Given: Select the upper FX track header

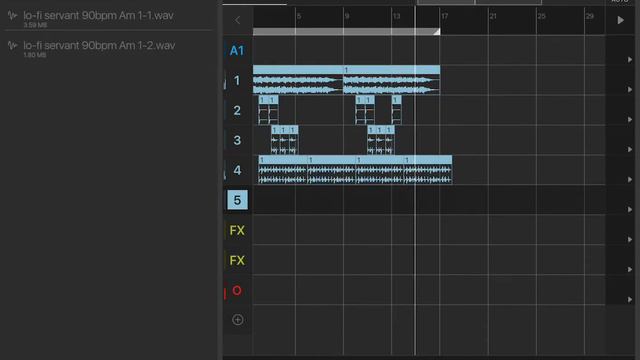Looking at the screenshot, I should click(237, 230).
